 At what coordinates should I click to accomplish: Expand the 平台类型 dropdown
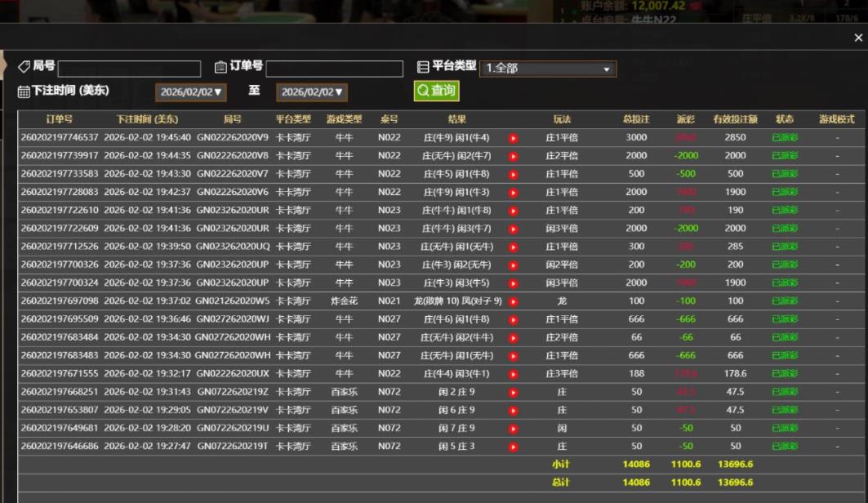click(x=548, y=69)
